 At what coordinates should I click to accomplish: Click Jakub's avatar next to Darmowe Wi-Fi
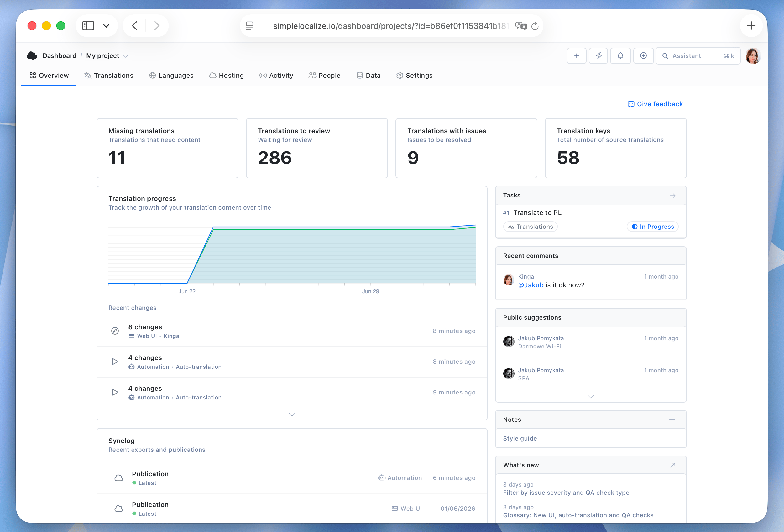[508, 342]
